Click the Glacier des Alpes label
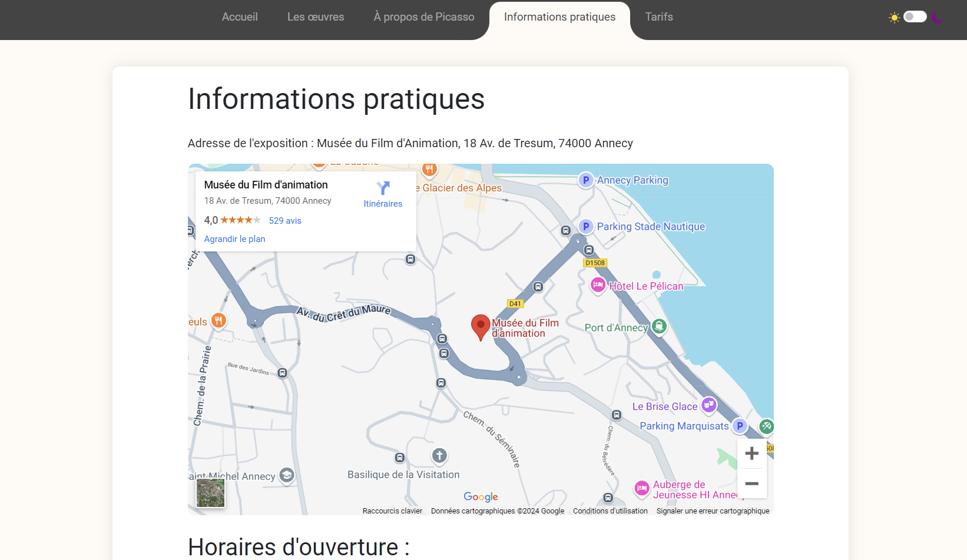 pyautogui.click(x=459, y=188)
